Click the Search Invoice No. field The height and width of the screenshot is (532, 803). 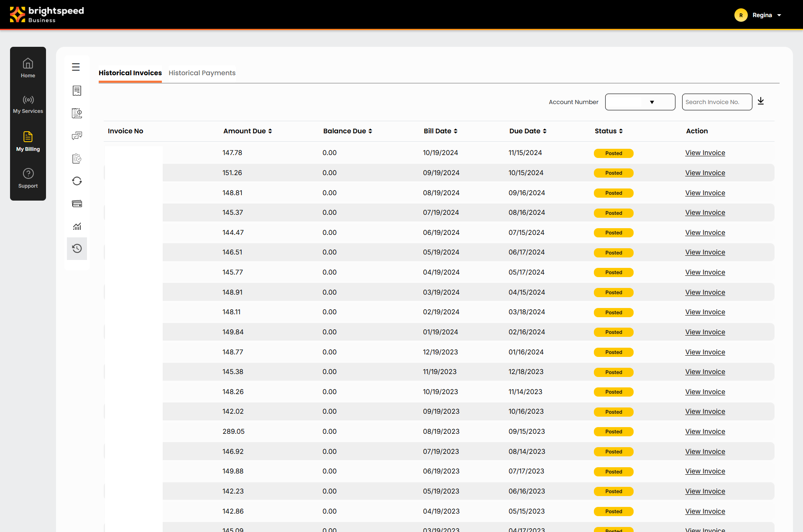[x=716, y=102]
